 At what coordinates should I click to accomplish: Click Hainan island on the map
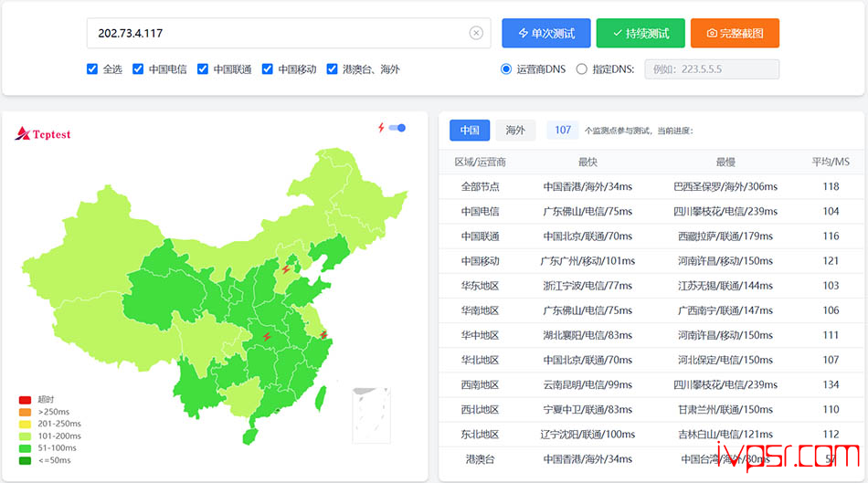(250, 436)
